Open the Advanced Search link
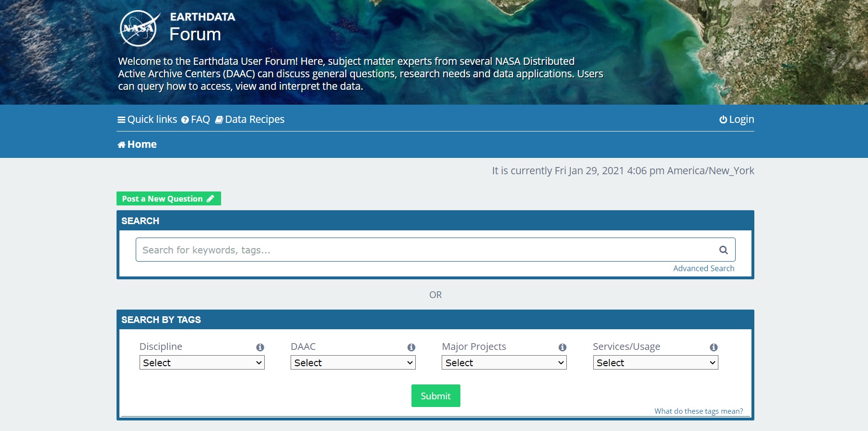This screenshot has height=431, width=868. 704,268
